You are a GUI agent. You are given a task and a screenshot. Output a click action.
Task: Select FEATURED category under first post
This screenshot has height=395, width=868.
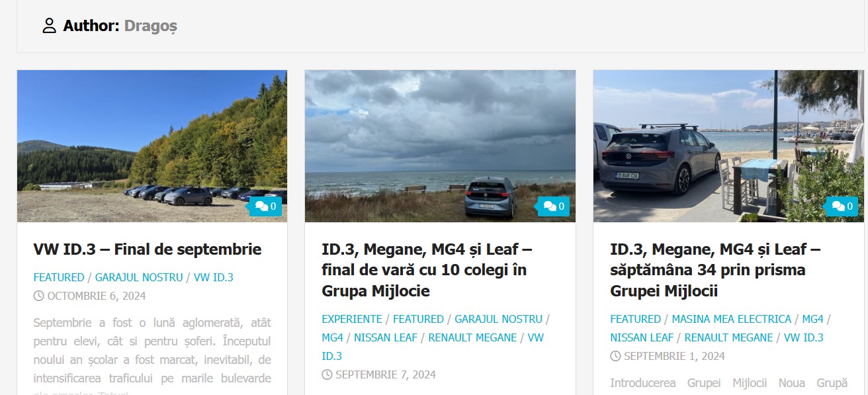[59, 277]
